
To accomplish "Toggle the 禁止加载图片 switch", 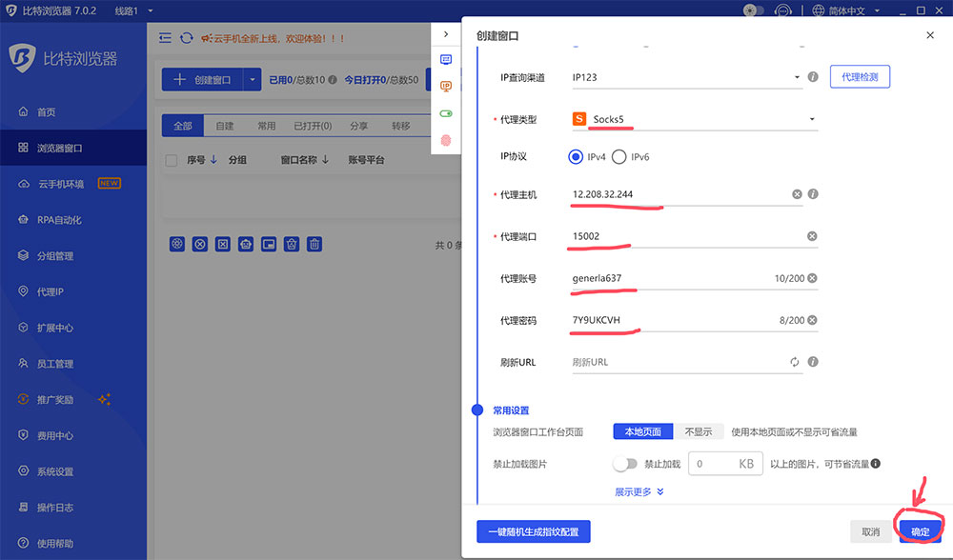I will click(x=625, y=464).
